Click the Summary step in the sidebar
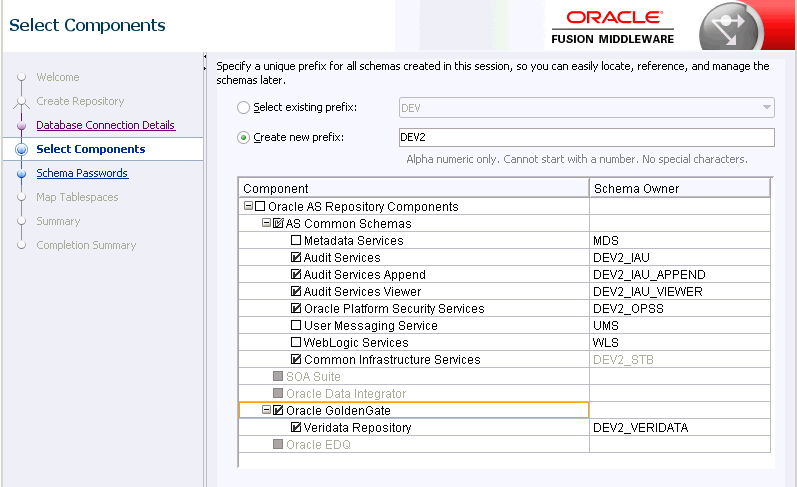 click(x=58, y=221)
